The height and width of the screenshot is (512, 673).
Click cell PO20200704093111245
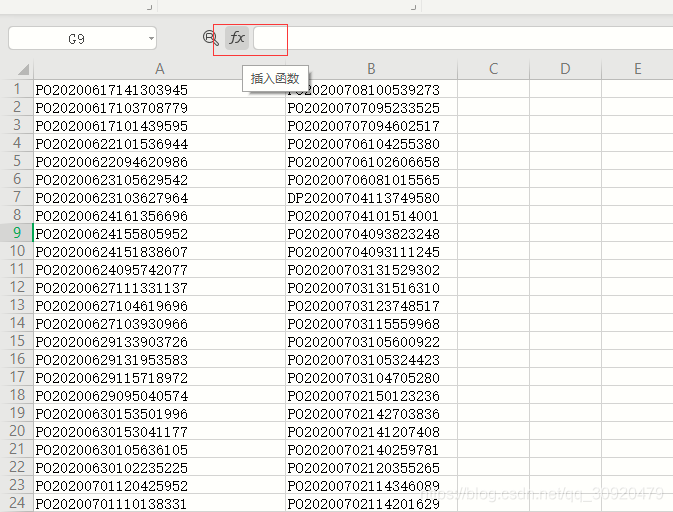tap(372, 251)
